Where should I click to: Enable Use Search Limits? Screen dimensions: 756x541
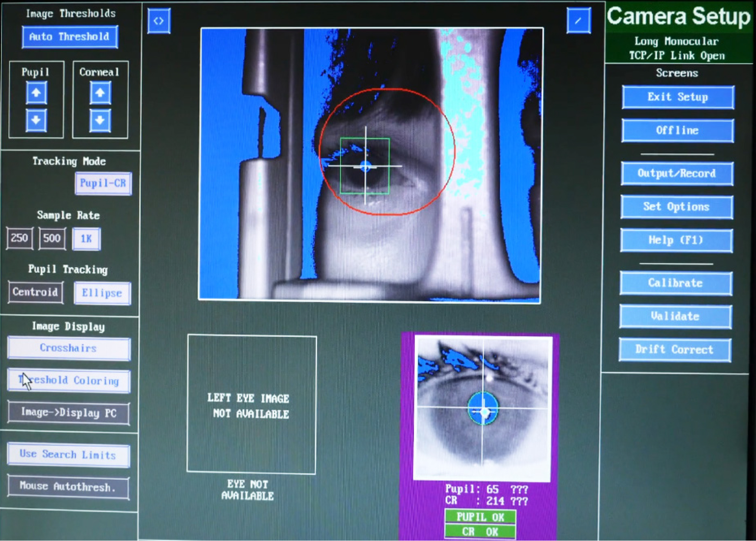click(68, 454)
